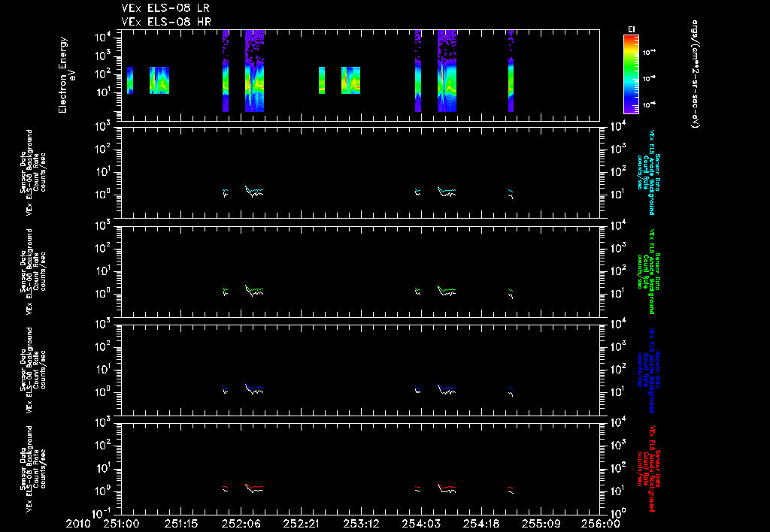Click the widest spectrogram block above 252:06

[254, 71]
